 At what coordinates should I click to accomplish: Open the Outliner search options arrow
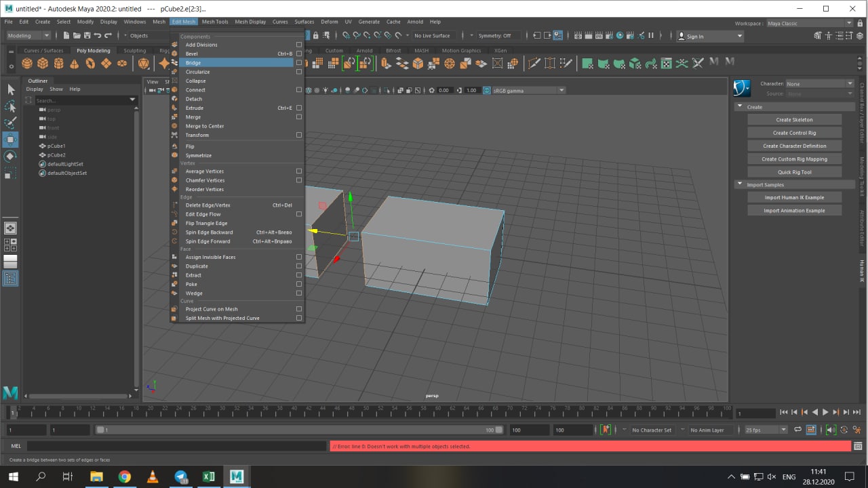click(x=132, y=100)
